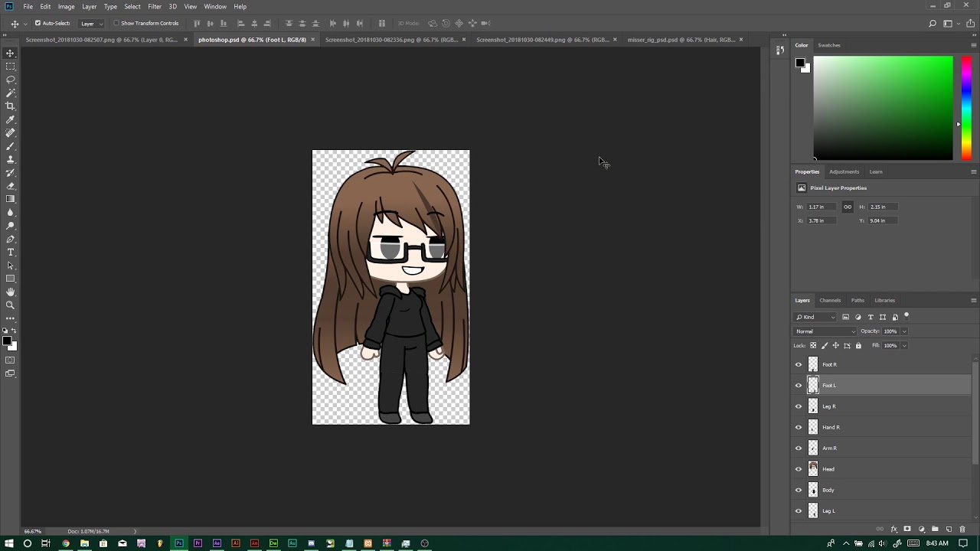Click the vertical hue slider
Image resolution: width=980 pixels, height=551 pixels.
(966, 107)
